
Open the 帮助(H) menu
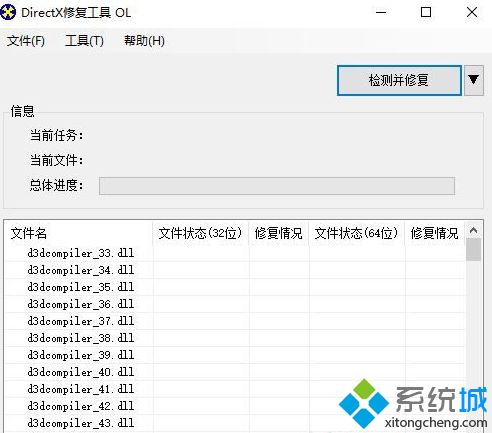pyautogui.click(x=144, y=41)
